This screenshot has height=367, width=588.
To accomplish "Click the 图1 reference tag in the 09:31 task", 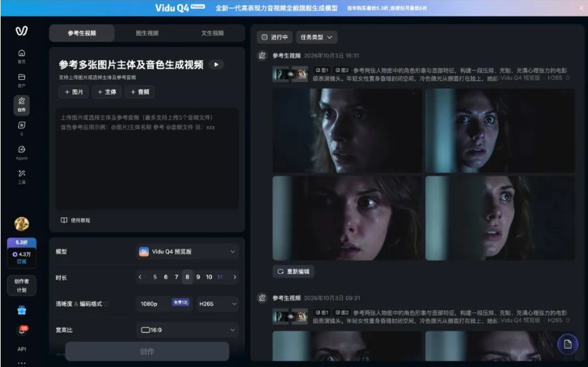I will point(322,312).
